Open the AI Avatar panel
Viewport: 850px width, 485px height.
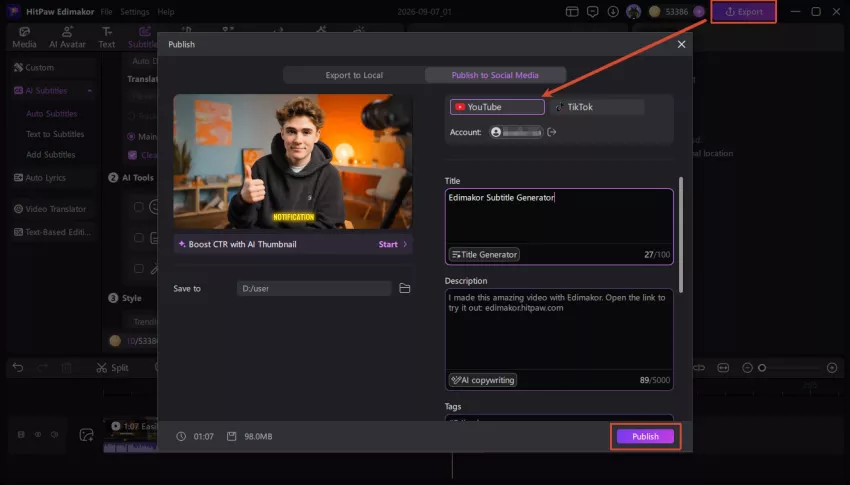(x=67, y=37)
